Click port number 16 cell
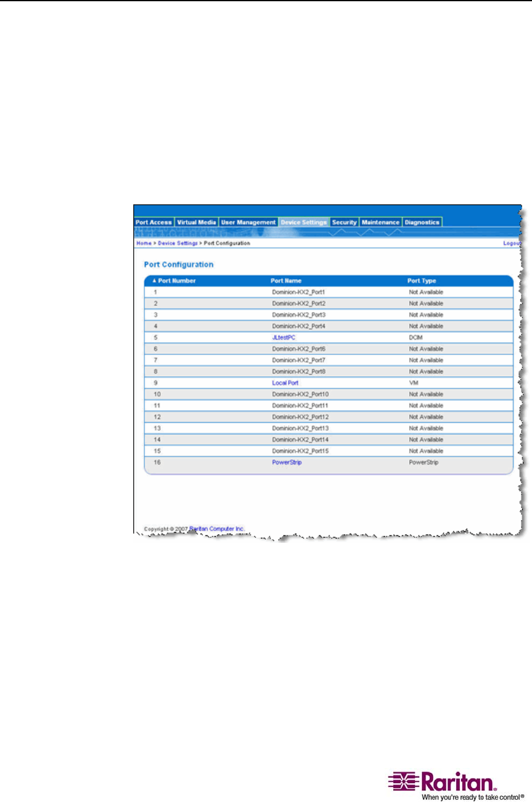The image size is (532, 809). (x=157, y=462)
